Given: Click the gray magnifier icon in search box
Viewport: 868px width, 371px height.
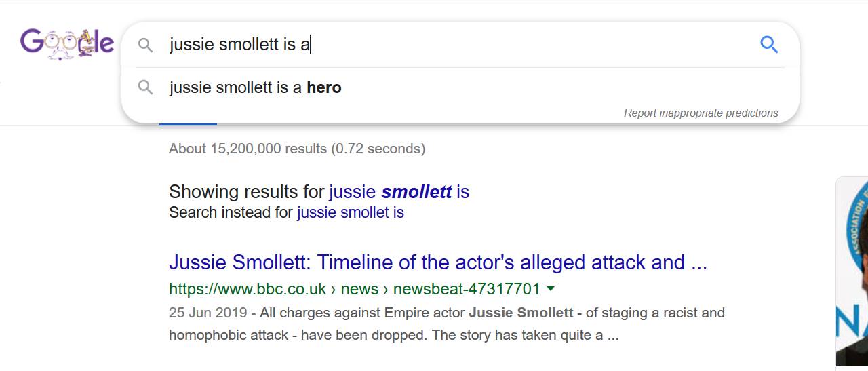Looking at the screenshot, I should coord(145,45).
